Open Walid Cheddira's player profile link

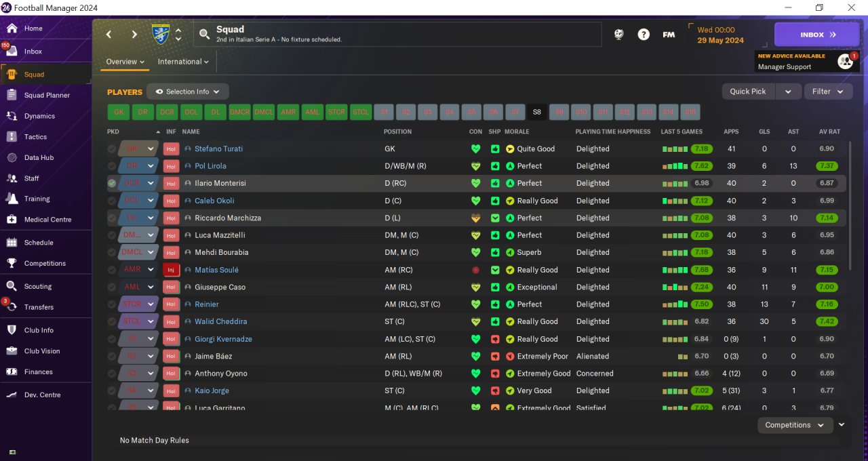click(220, 321)
